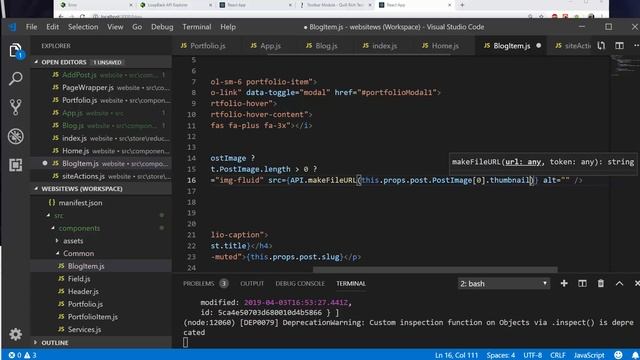Open Services.js in the file tree
Viewport: 640px width, 360px height.
(x=101, y=329)
